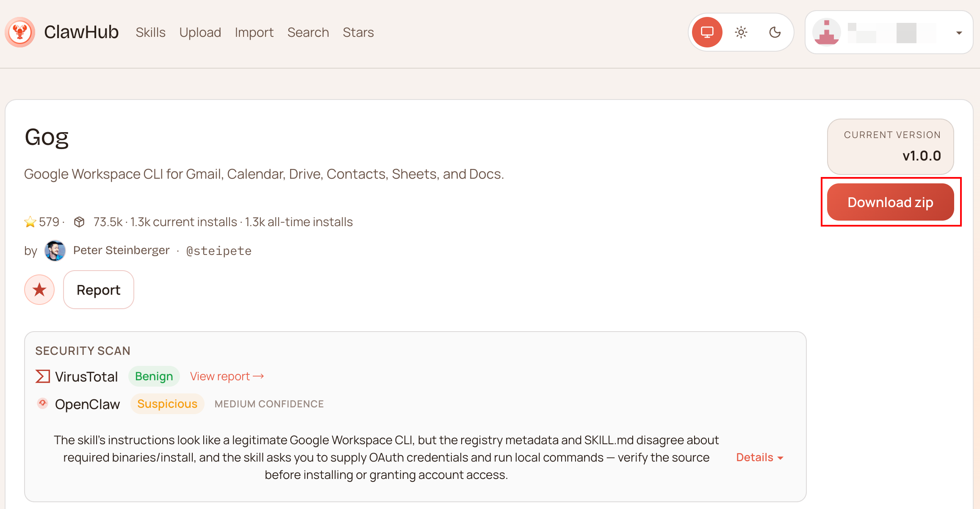Viewport: 980px width, 509px height.
Task: Open the @steipete handle link
Action: (219, 251)
